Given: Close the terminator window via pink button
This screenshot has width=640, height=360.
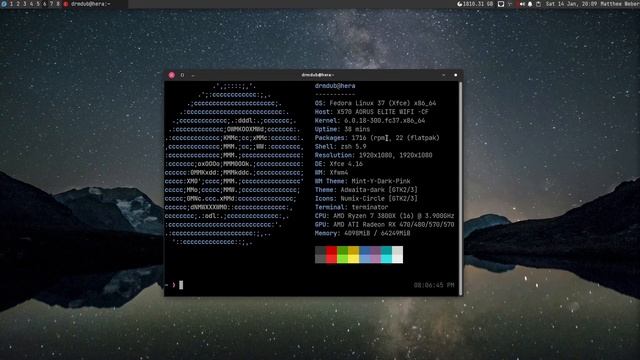Looking at the screenshot, I should coord(171,75).
